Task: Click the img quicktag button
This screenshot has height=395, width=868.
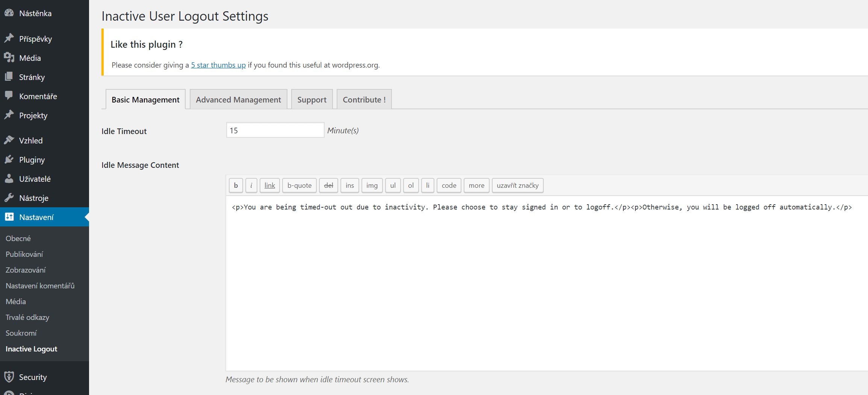Action: (372, 185)
